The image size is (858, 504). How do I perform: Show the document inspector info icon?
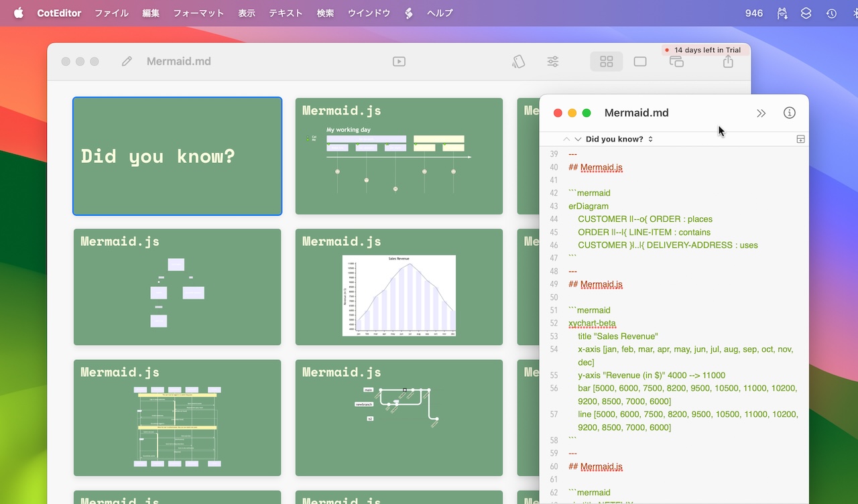tap(790, 113)
